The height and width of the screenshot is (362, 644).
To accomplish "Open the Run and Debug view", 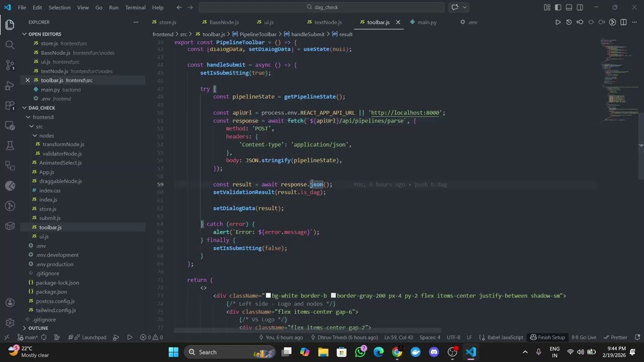I will coord(10,85).
